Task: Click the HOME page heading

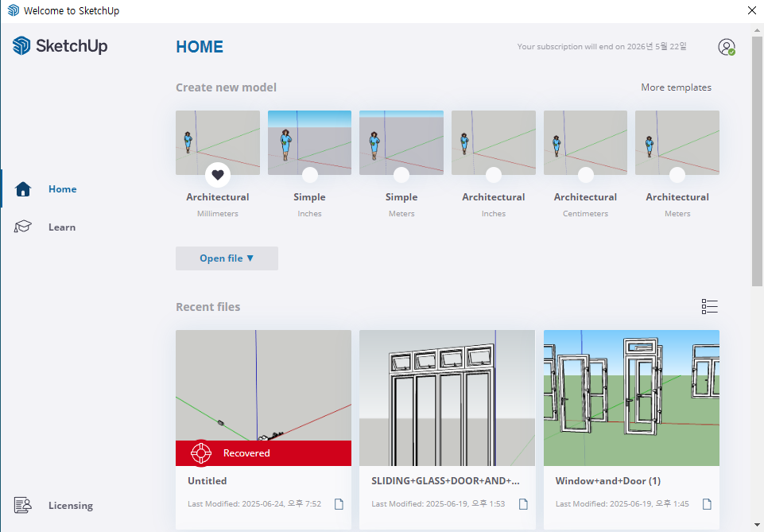Action: coord(200,47)
